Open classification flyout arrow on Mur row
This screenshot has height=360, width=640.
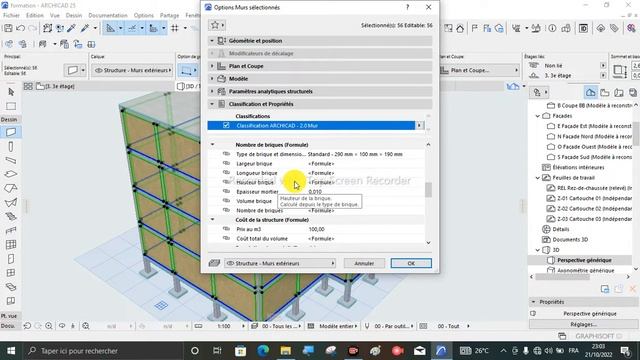click(419, 125)
